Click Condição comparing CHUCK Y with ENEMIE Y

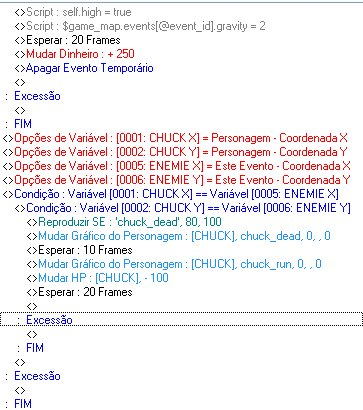click(183, 208)
